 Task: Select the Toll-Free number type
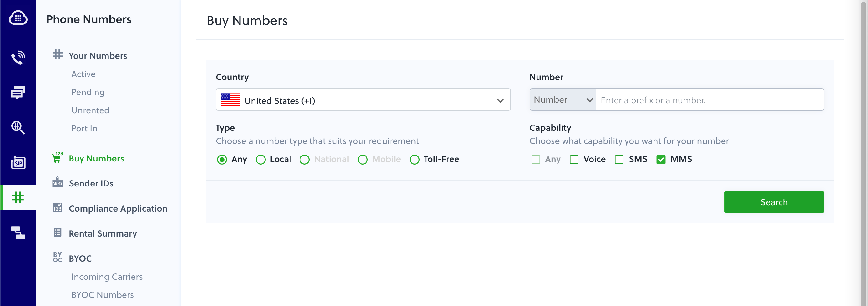click(x=414, y=159)
